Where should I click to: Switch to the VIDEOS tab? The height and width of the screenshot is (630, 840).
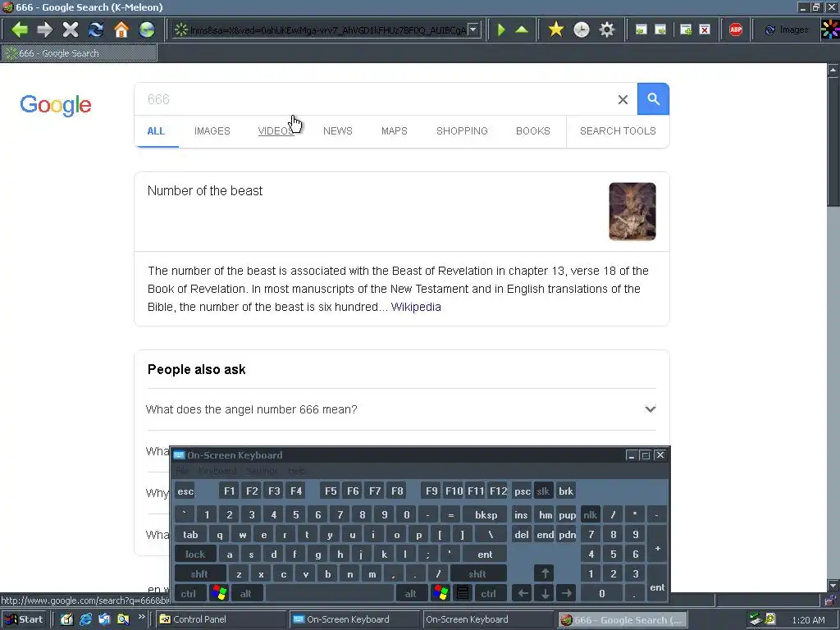(x=276, y=131)
